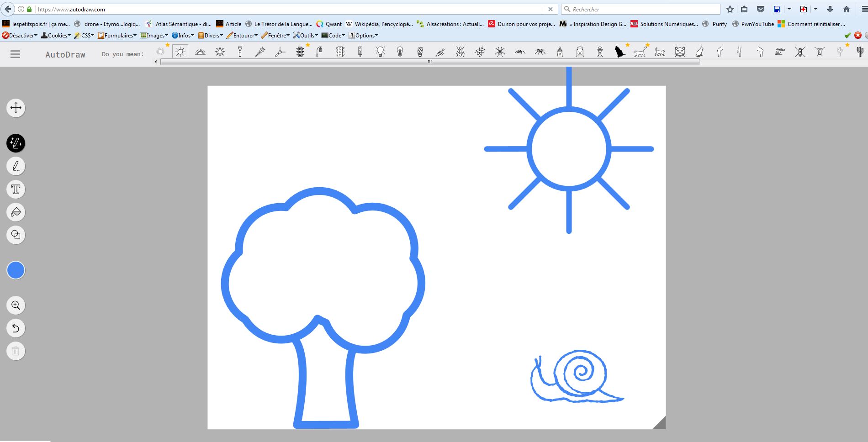Open the CSS dropdown menu
The width and height of the screenshot is (868, 442).
84,35
